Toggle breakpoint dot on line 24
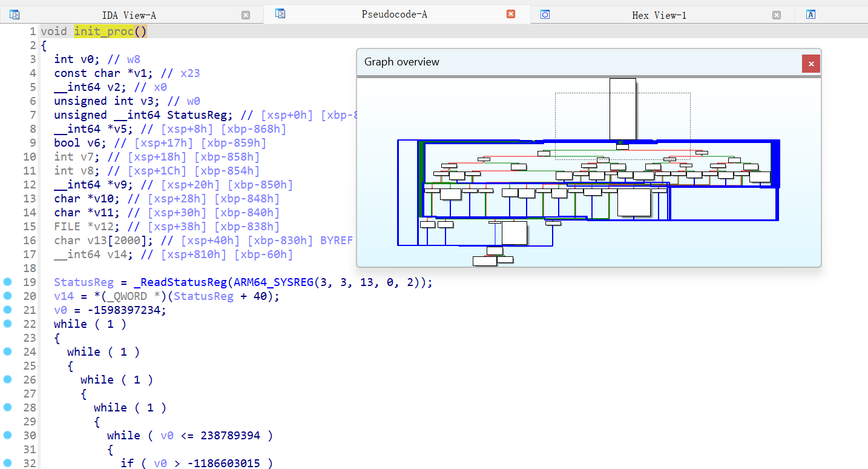The width and height of the screenshot is (868, 469). tap(7, 351)
